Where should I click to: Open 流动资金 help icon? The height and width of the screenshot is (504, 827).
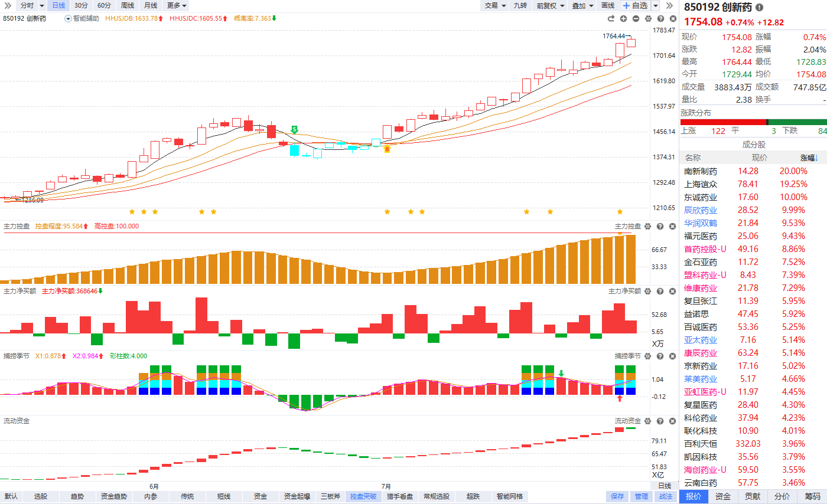(660, 421)
